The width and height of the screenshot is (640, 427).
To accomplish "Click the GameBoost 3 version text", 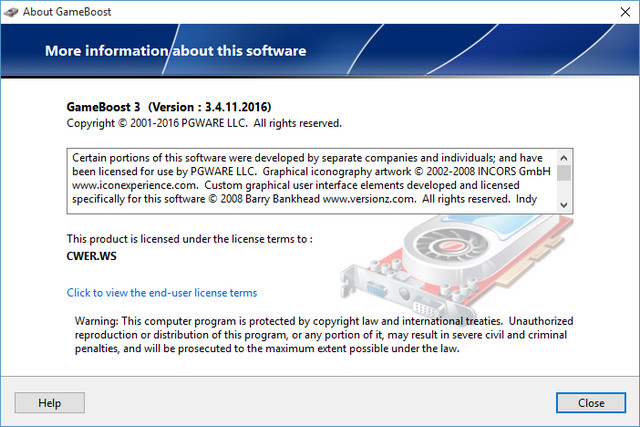I will (168, 106).
